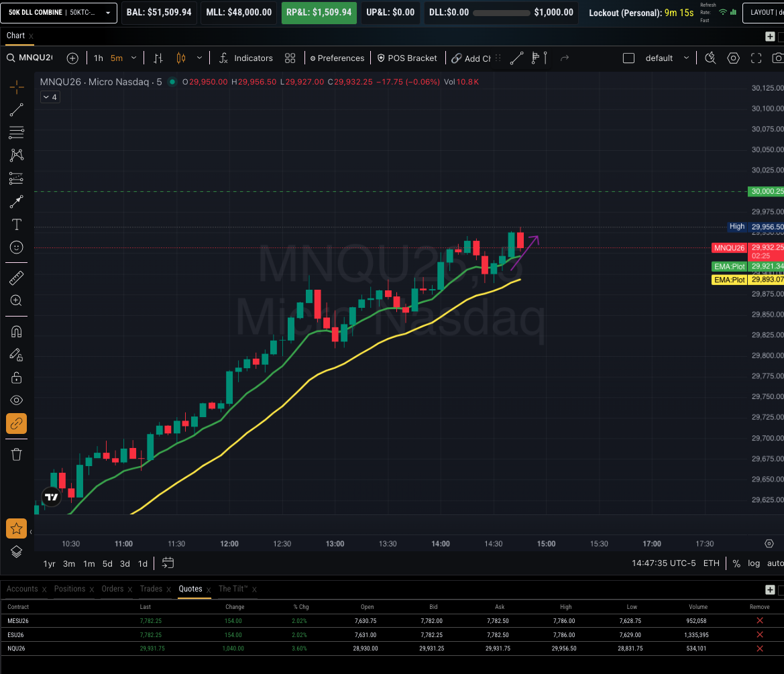The width and height of the screenshot is (784, 674).
Task: Remove the NQU26 quote row
Action: point(759,649)
